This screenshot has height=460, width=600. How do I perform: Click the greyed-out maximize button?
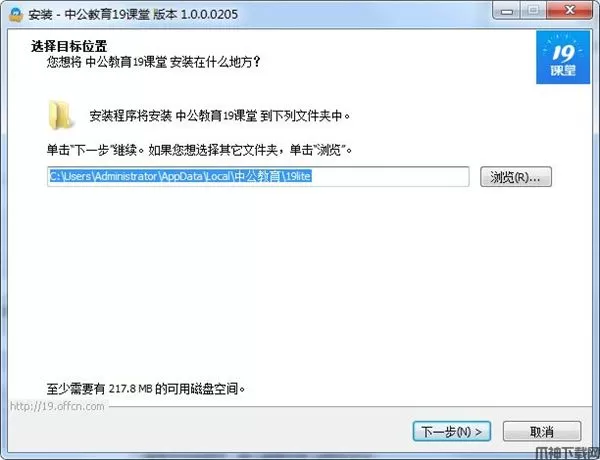coord(534,11)
